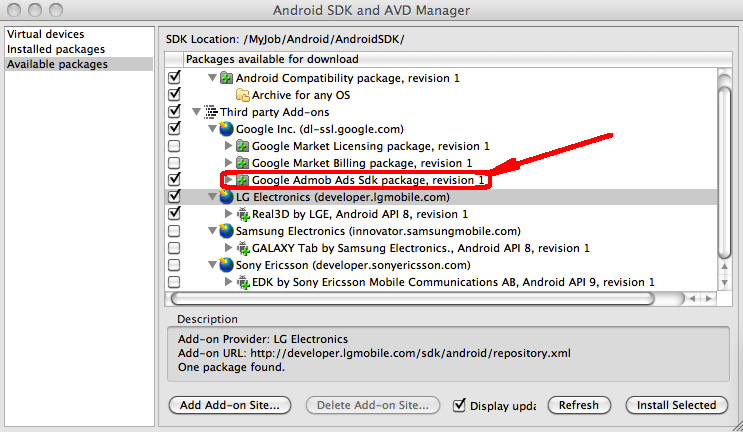Viewport: 743px width, 432px height.
Task: Enable the Samsung Electronics checkbox
Action: [x=174, y=231]
